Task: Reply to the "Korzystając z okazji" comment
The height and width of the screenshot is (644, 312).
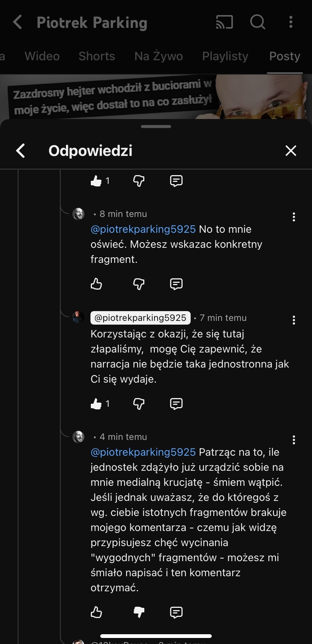Action: [176, 404]
